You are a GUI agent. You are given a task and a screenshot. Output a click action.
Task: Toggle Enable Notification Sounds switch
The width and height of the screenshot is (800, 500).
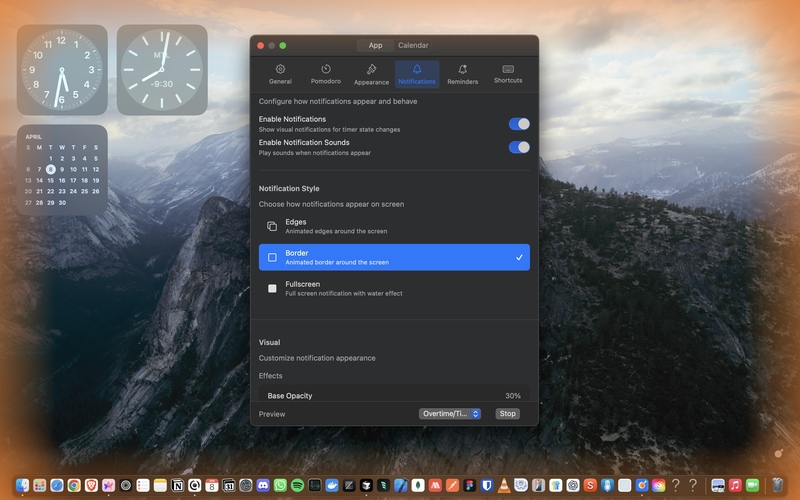[x=519, y=147]
